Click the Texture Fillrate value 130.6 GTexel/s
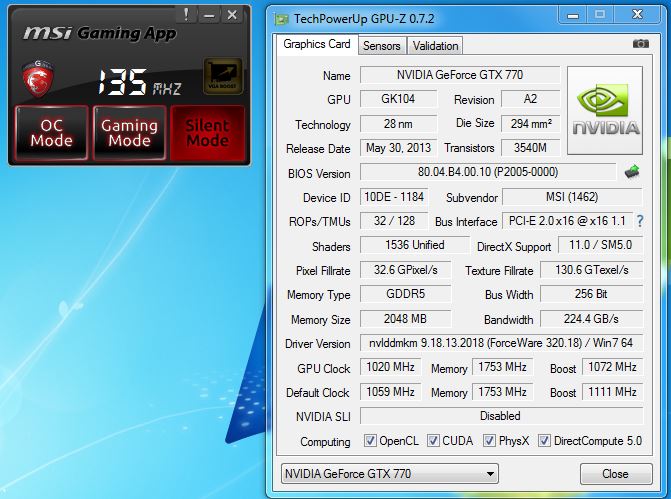This screenshot has width=671, height=499. coord(592,270)
